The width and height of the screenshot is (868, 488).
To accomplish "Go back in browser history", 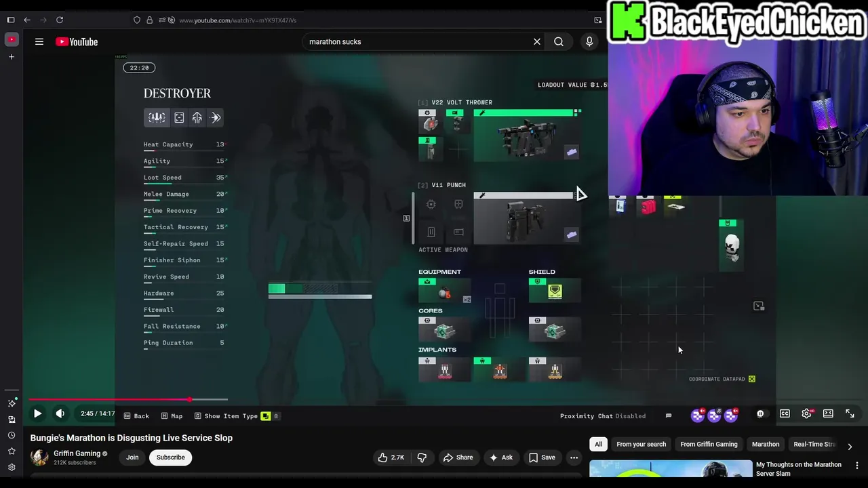I will [x=27, y=20].
